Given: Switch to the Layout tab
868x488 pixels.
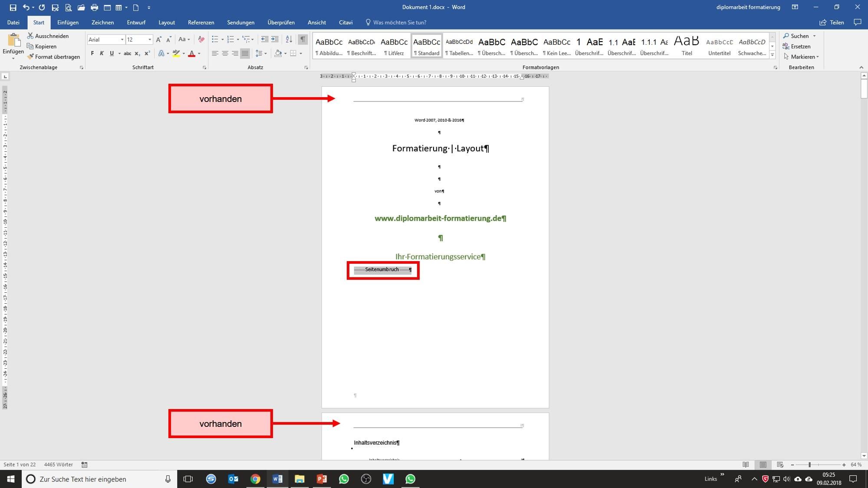Looking at the screenshot, I should [x=167, y=23].
